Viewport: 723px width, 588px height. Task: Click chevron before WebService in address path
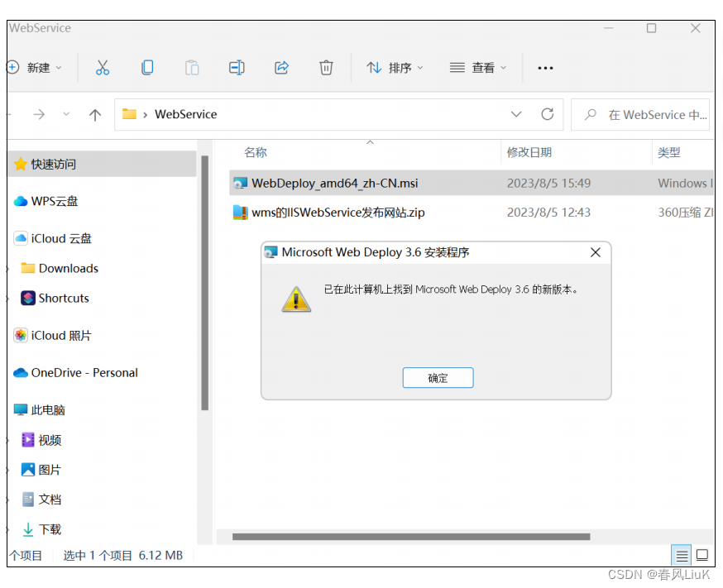tap(146, 115)
